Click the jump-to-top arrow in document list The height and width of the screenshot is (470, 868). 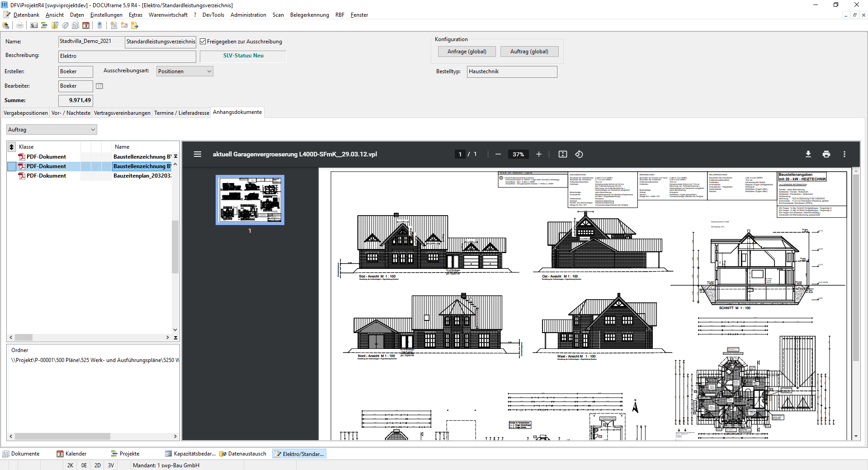coord(175,157)
